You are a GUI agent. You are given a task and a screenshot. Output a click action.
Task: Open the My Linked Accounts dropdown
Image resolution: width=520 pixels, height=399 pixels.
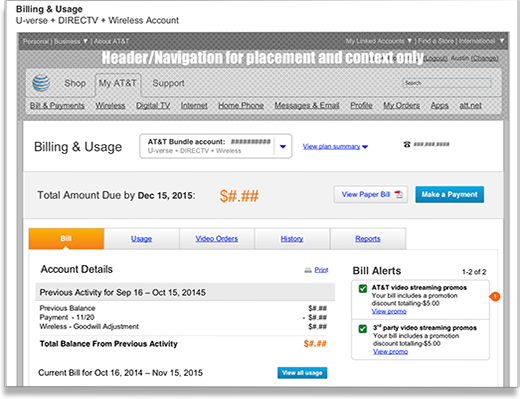click(x=379, y=41)
